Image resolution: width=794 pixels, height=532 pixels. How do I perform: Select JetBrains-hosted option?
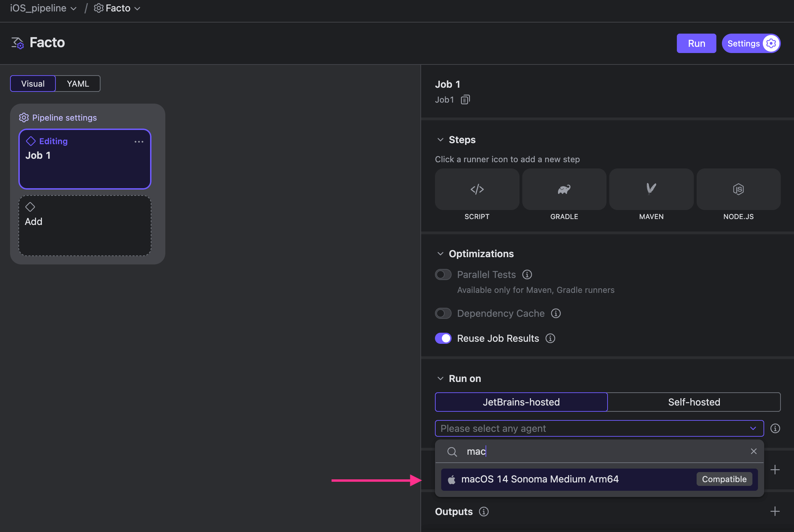click(x=521, y=402)
